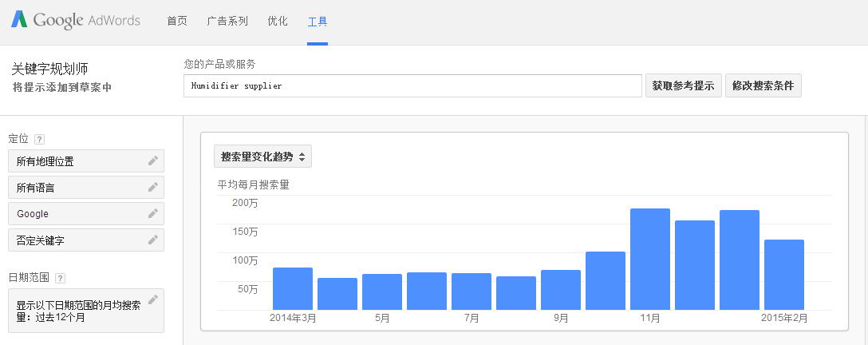Click the Humidifier supplier search field
Viewport: 868px width, 345px height.
pyautogui.click(x=412, y=85)
